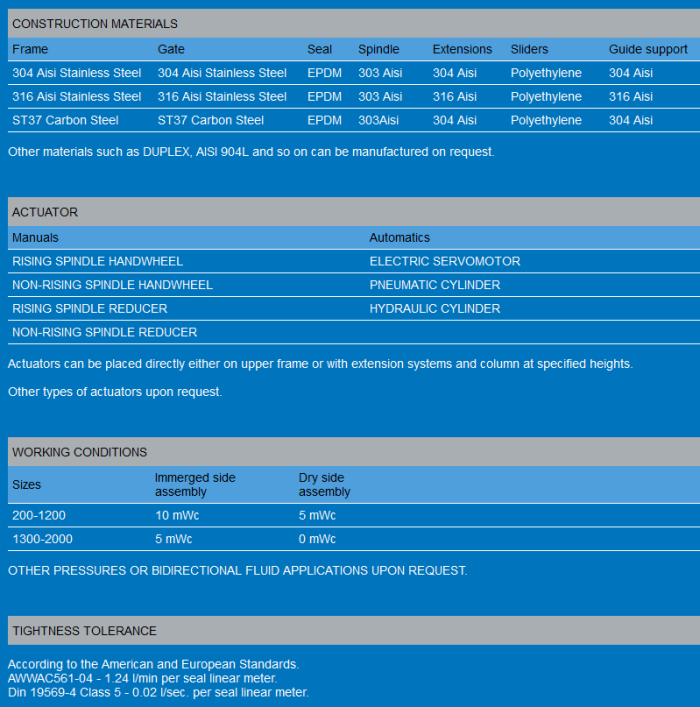Click the CONSTRUCTION MATERIALS section header

pyautogui.click(x=95, y=24)
